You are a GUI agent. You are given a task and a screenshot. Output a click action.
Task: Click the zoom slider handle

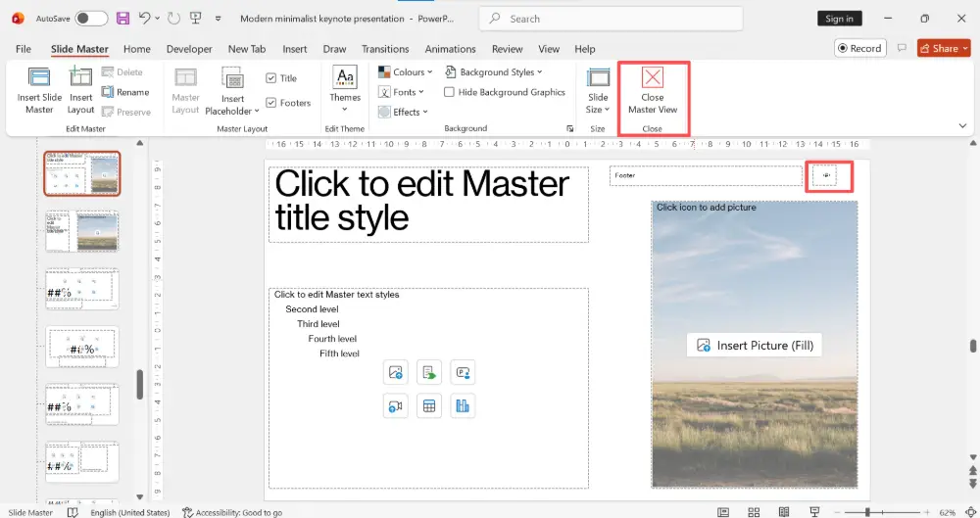click(867, 512)
